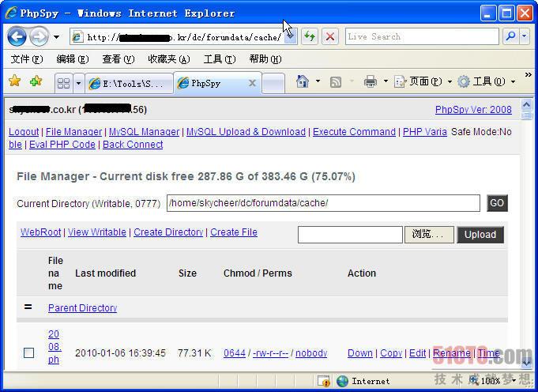Image resolution: width=538 pixels, height=392 pixels.
Task: Click the Edit action link
Action: (417, 352)
